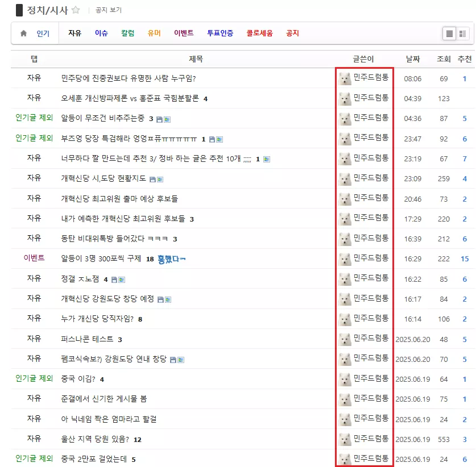Image resolution: width=476 pixels, height=467 pixels.
Task: Click the 흥했다 badge on event post
Action: (x=172, y=259)
